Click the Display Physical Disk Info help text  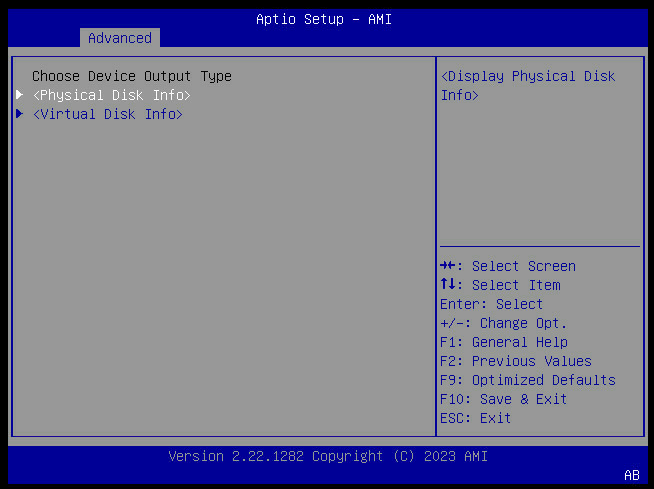click(528, 85)
